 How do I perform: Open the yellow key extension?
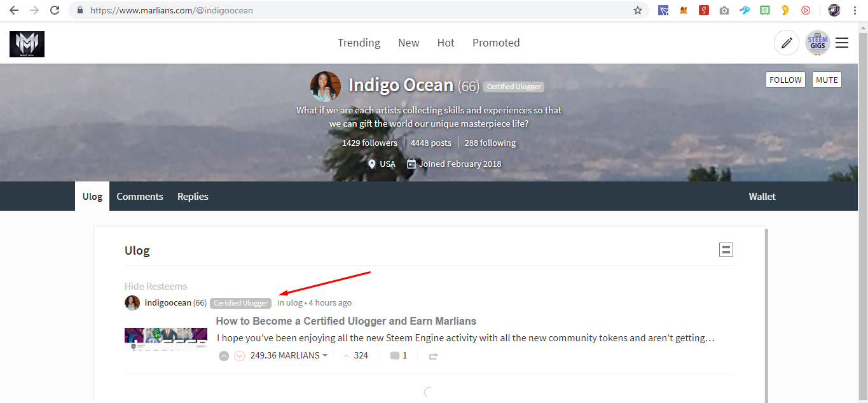click(785, 10)
